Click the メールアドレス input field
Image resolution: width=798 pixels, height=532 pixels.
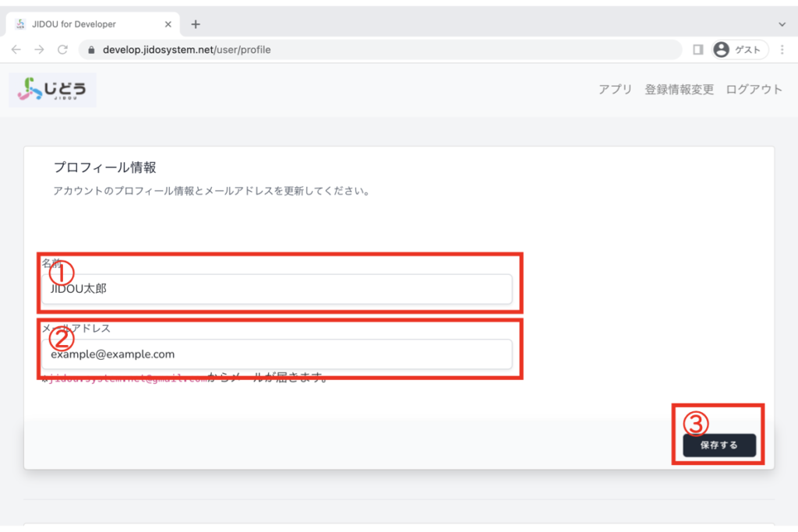coord(277,354)
